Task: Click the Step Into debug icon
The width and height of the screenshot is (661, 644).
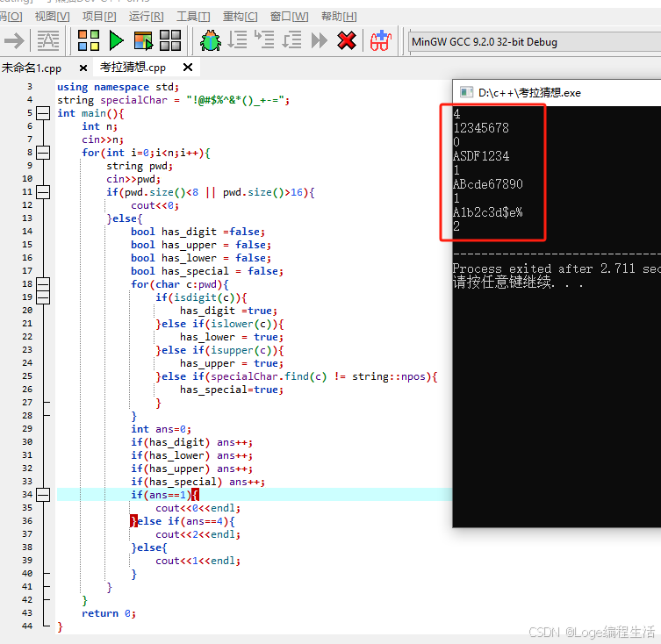Action: click(264, 40)
